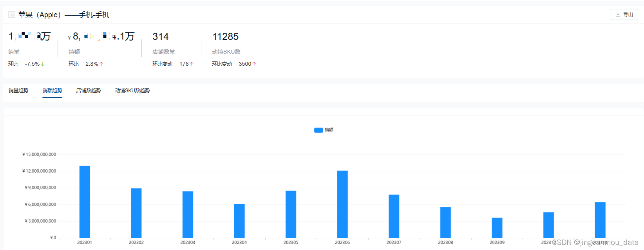Click the red up arrow beside 2.8%

click(101, 64)
